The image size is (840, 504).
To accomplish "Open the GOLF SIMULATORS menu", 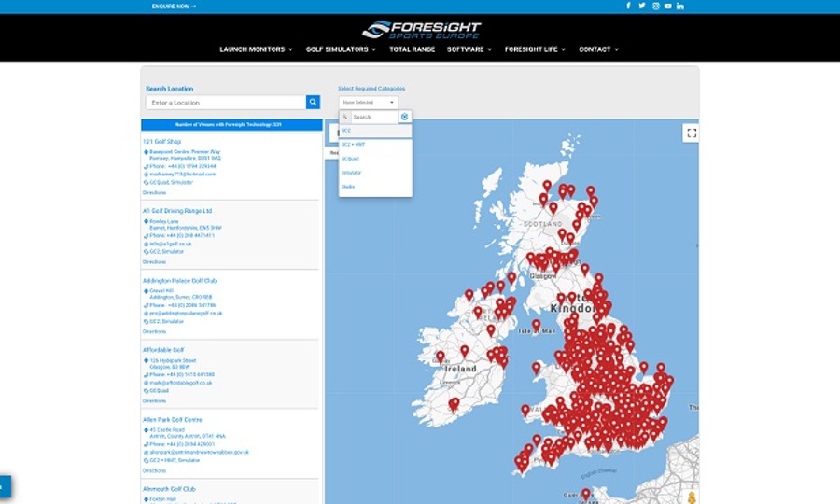I will 341,49.
